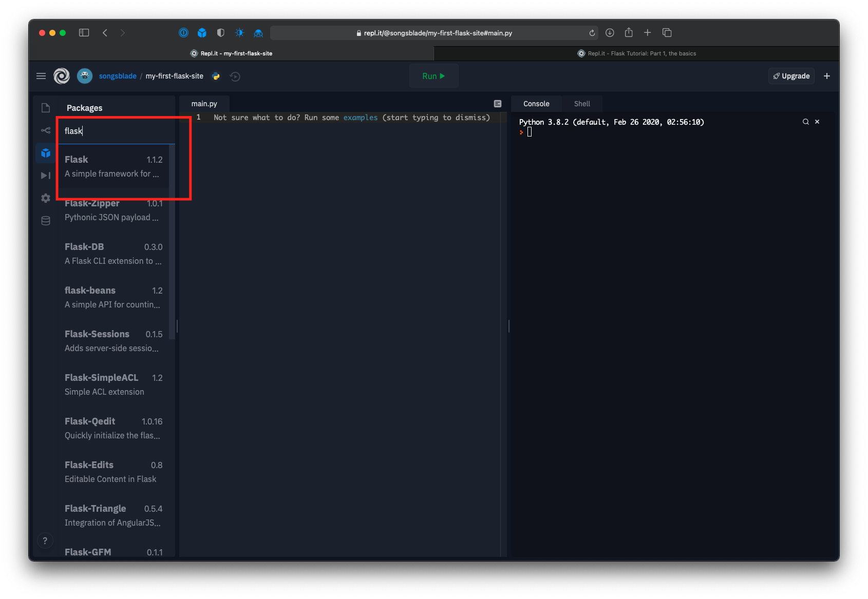Click the console prompt input
Screen dimensions: 868x599
tap(530, 132)
